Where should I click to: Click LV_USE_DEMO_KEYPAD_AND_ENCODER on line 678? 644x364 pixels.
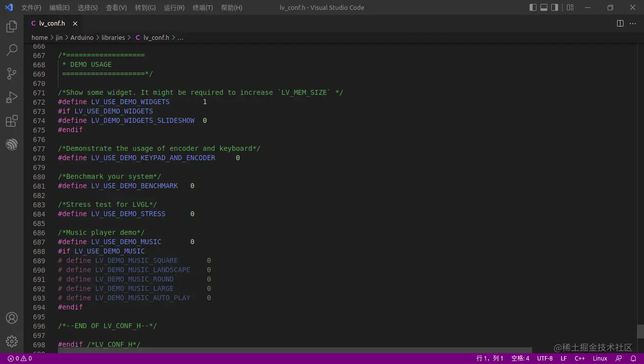click(x=153, y=158)
